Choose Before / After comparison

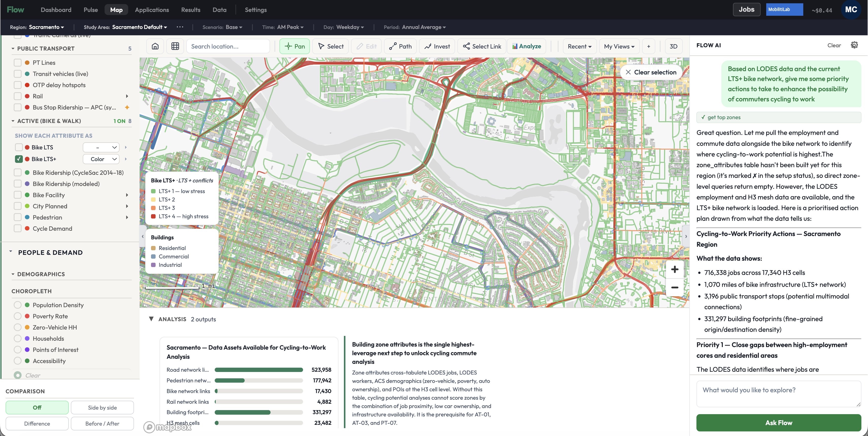coord(103,423)
